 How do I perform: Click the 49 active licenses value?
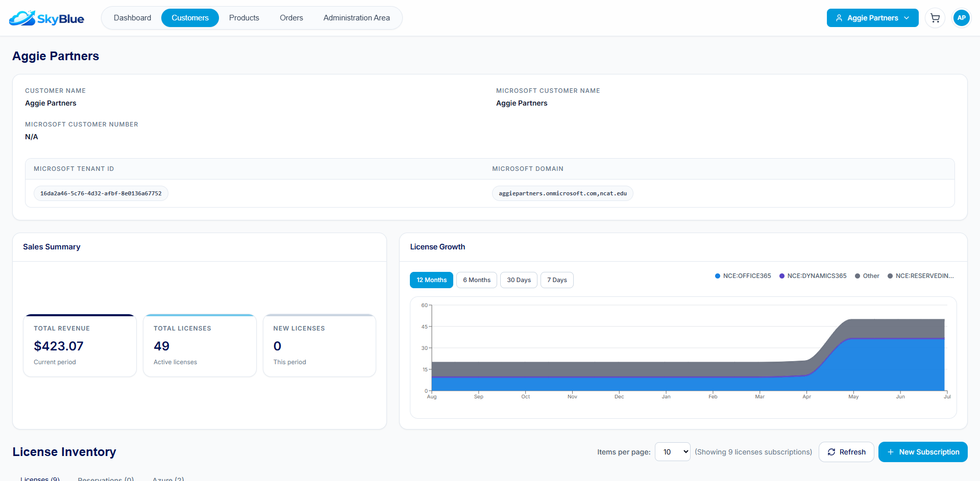pyautogui.click(x=161, y=346)
